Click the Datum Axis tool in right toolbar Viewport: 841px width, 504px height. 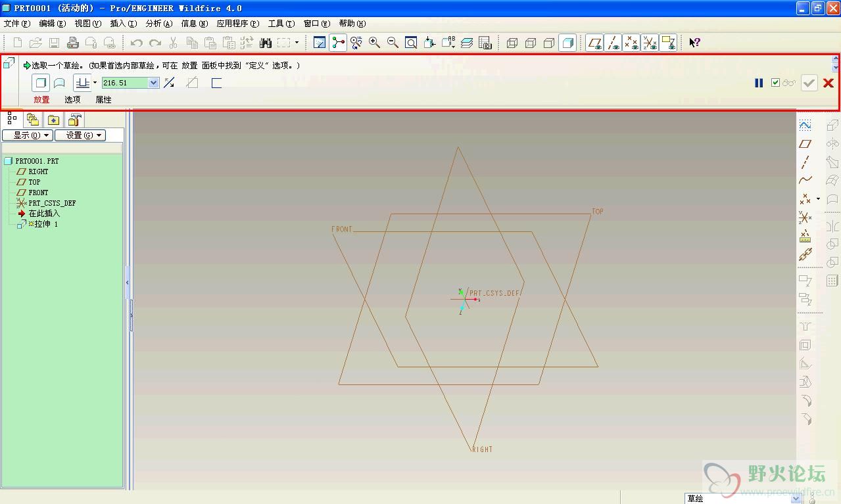tap(805, 162)
